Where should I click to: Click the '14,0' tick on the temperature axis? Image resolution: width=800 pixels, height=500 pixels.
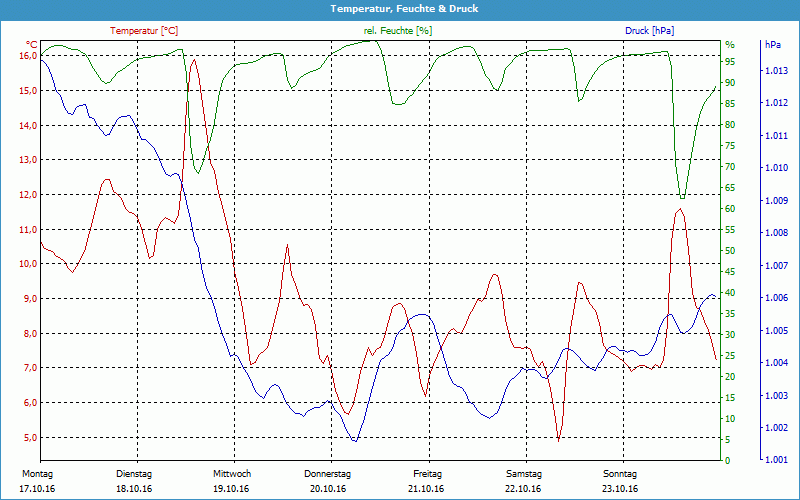pyautogui.click(x=29, y=125)
